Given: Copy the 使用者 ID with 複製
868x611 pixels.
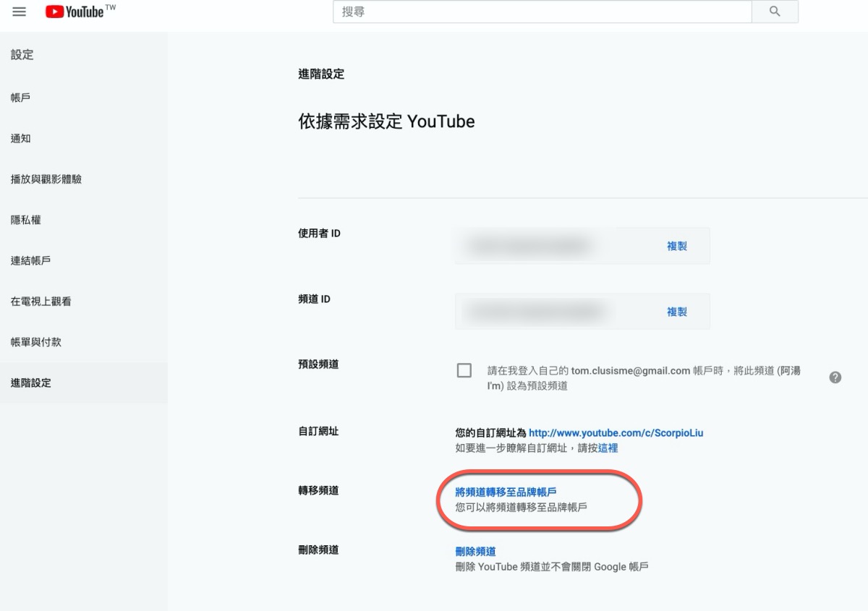Looking at the screenshot, I should pos(677,246).
